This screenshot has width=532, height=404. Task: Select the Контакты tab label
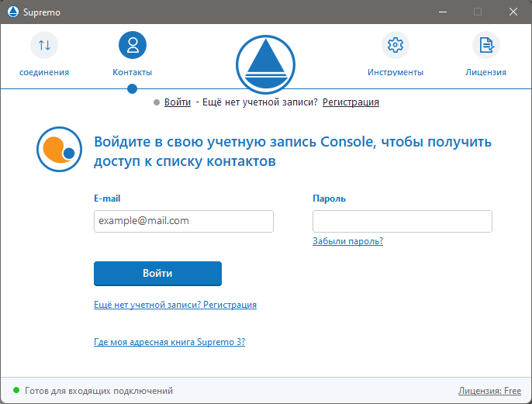133,72
